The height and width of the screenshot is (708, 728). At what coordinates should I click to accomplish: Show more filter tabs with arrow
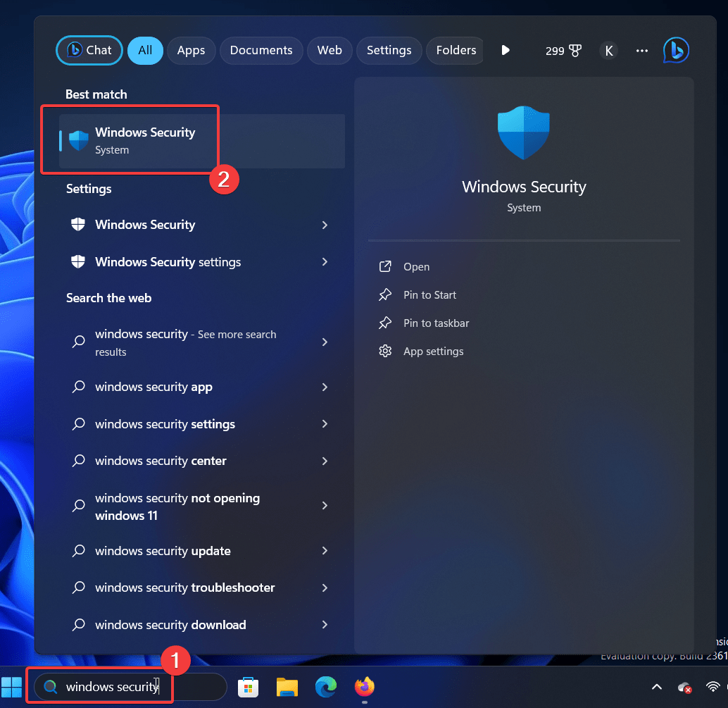505,50
